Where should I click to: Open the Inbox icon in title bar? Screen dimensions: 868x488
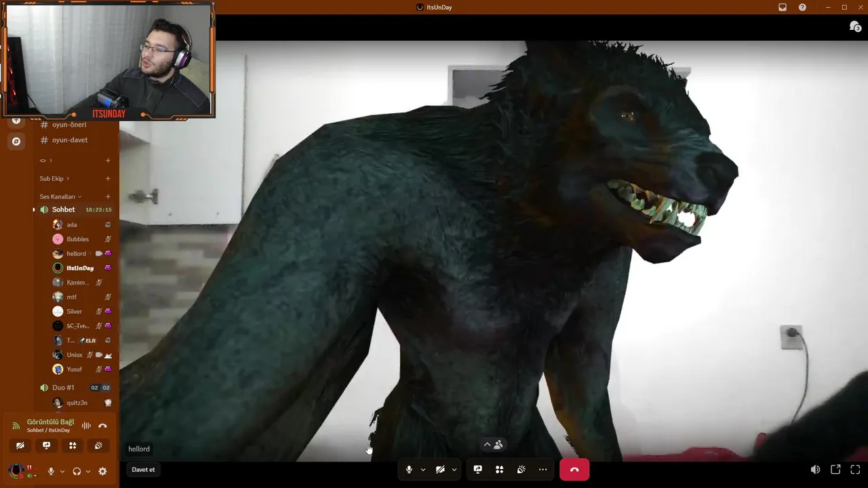(783, 7)
